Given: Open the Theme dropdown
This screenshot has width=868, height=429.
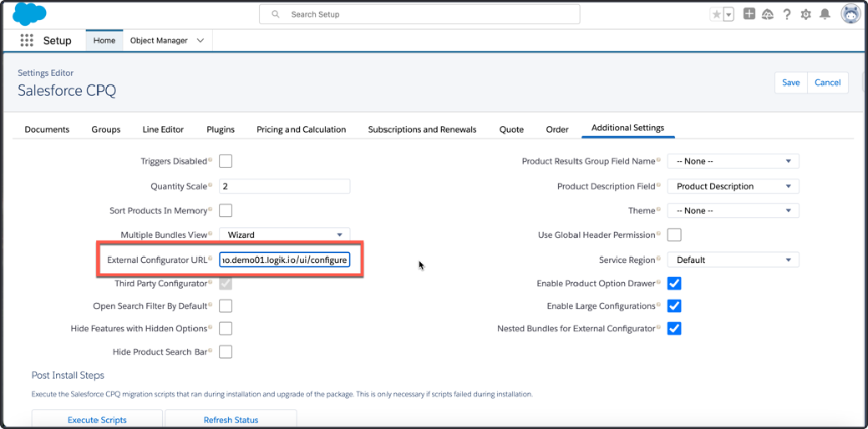Looking at the screenshot, I should click(733, 210).
